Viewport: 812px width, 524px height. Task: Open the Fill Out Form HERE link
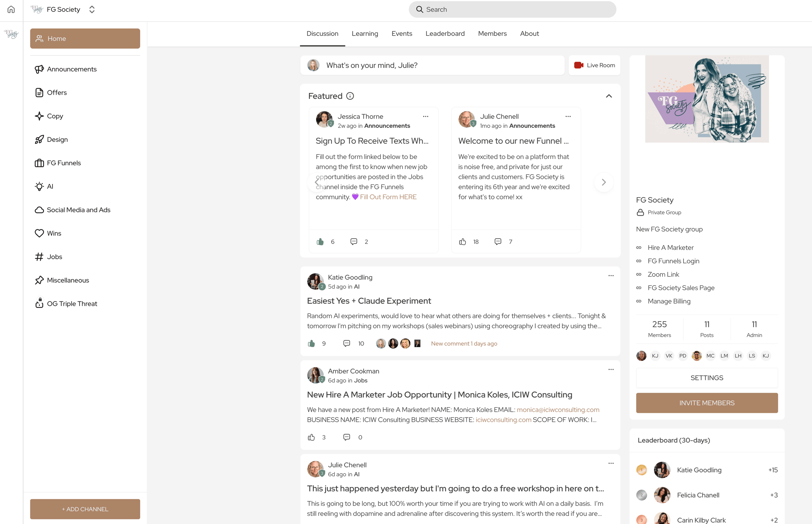[x=388, y=197]
